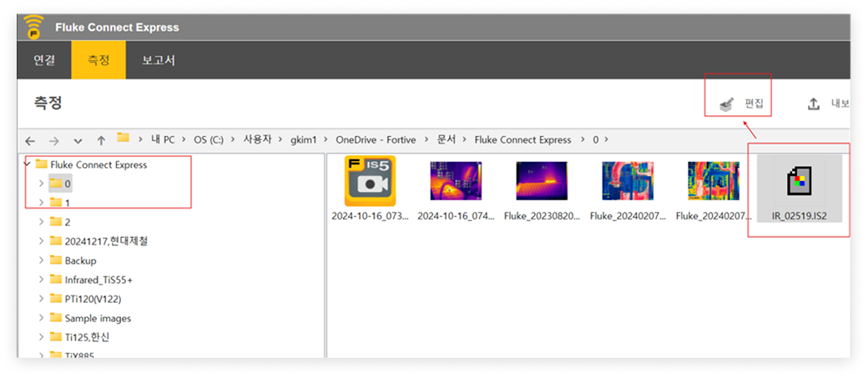Go back with the left arrow
868x378 pixels.
30,140
